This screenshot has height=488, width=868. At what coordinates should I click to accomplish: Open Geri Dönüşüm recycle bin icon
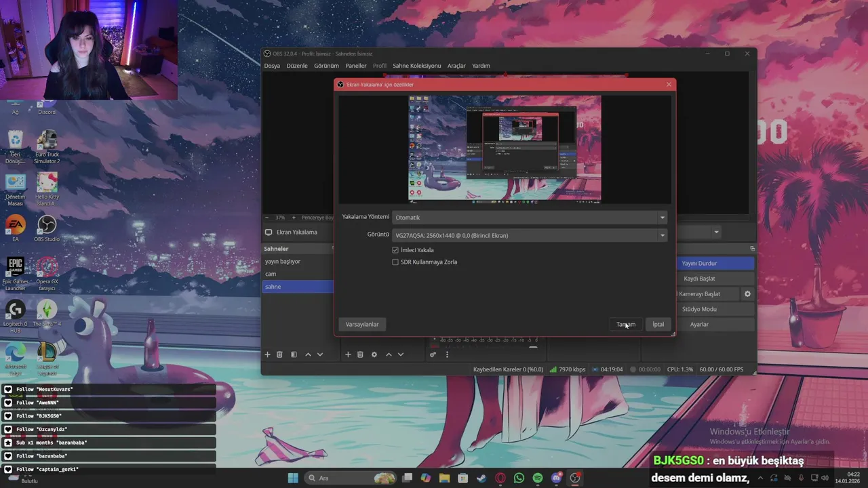(x=15, y=147)
